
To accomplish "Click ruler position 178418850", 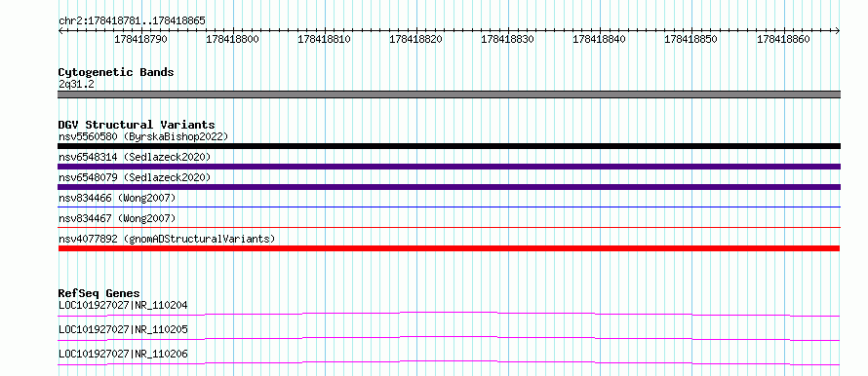I will pyautogui.click(x=690, y=39).
